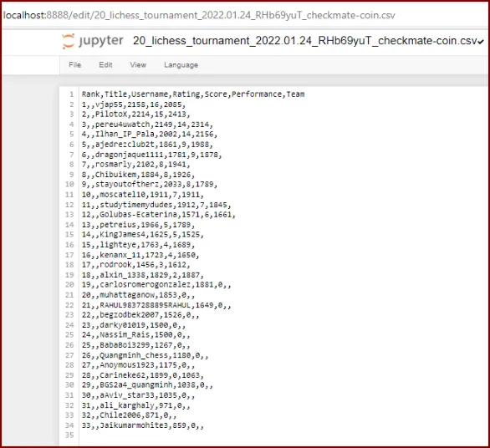Click the line with Golubas-Ecaterina

click(159, 215)
